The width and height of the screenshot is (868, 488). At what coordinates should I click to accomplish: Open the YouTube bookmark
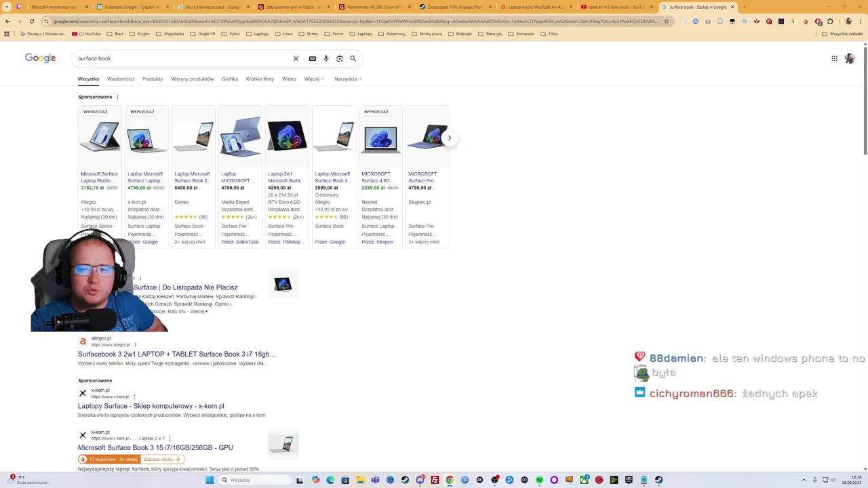click(x=86, y=33)
